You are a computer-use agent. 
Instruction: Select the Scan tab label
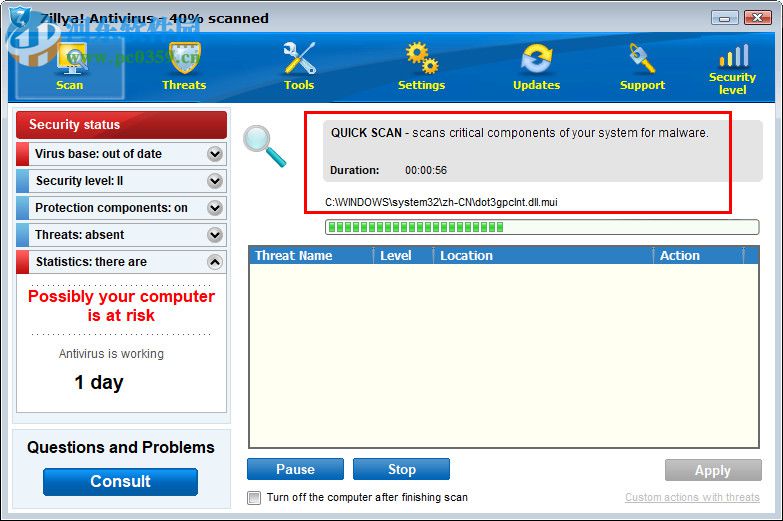tap(69, 85)
